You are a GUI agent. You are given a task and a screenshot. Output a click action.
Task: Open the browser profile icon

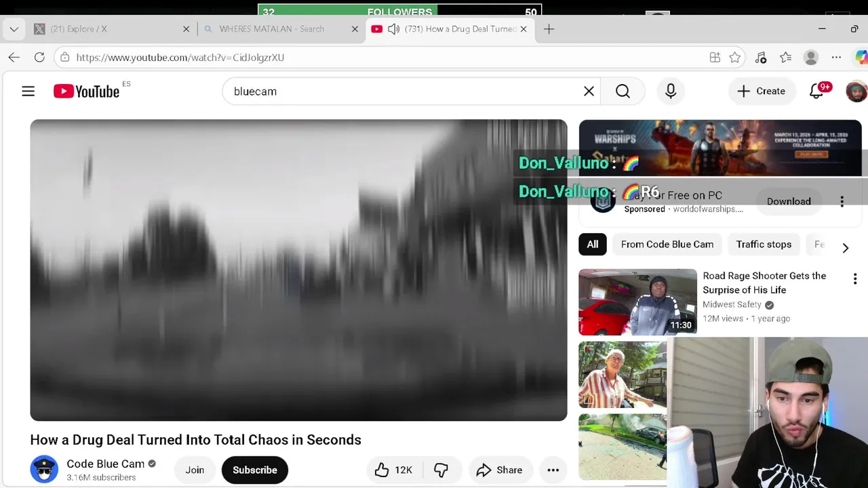pyautogui.click(x=811, y=58)
